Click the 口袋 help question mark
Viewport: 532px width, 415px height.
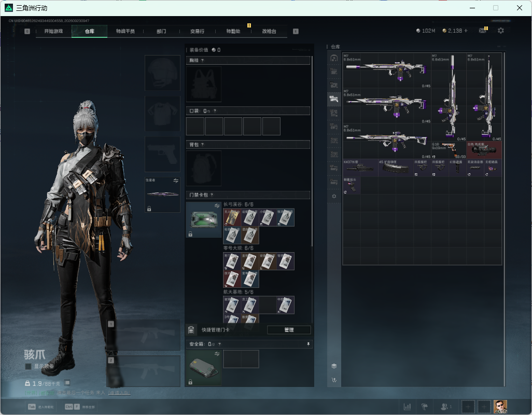point(215,111)
